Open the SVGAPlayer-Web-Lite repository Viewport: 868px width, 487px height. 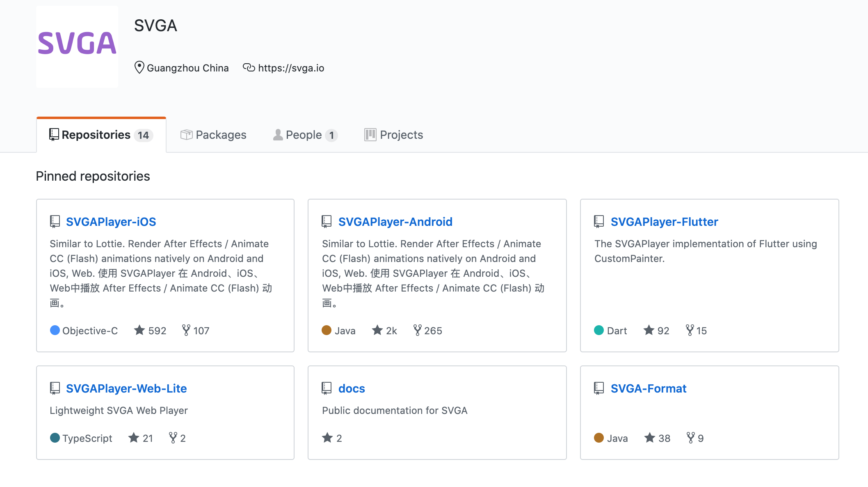pos(126,388)
